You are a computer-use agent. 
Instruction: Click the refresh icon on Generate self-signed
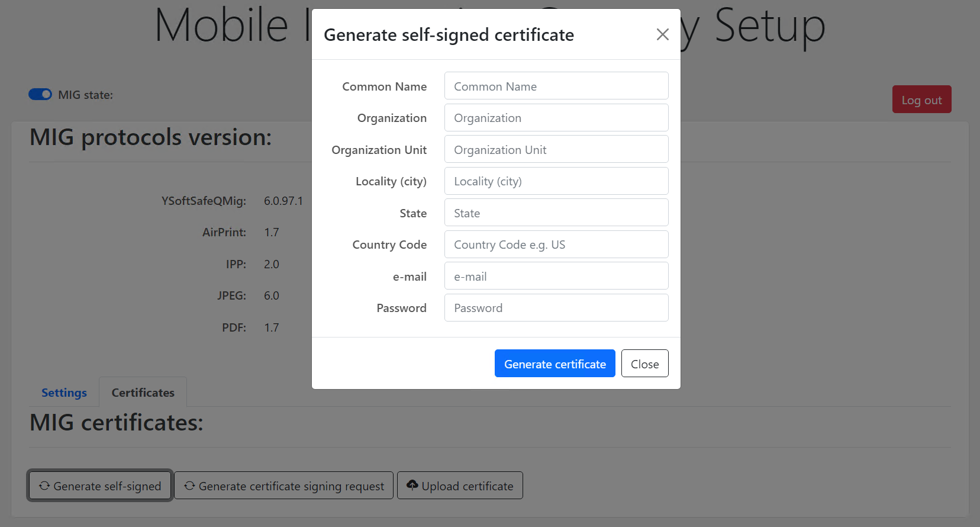(44, 486)
